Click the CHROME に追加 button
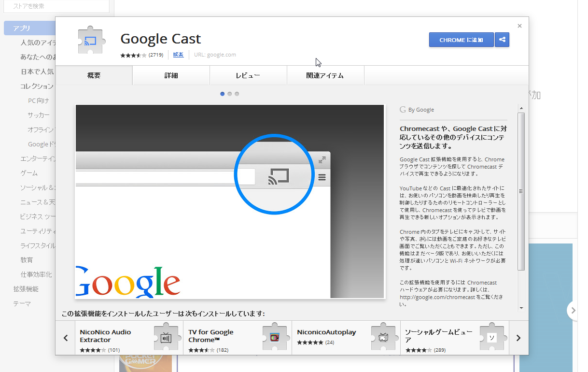588x372 pixels. point(462,40)
